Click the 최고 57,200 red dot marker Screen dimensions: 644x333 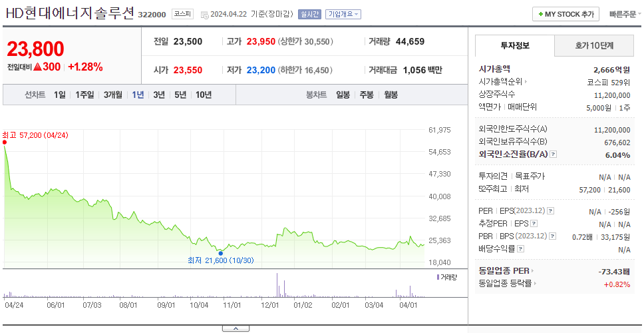[x=5, y=143]
